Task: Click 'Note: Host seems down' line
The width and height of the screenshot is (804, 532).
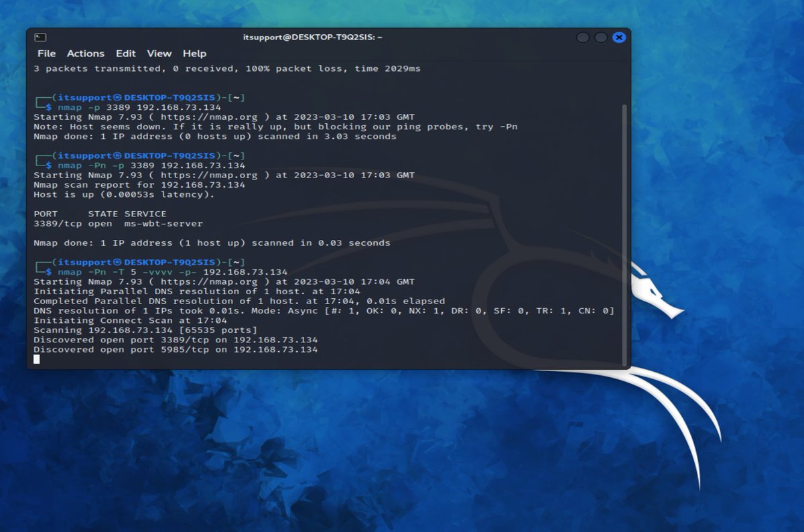Action: click(275, 127)
